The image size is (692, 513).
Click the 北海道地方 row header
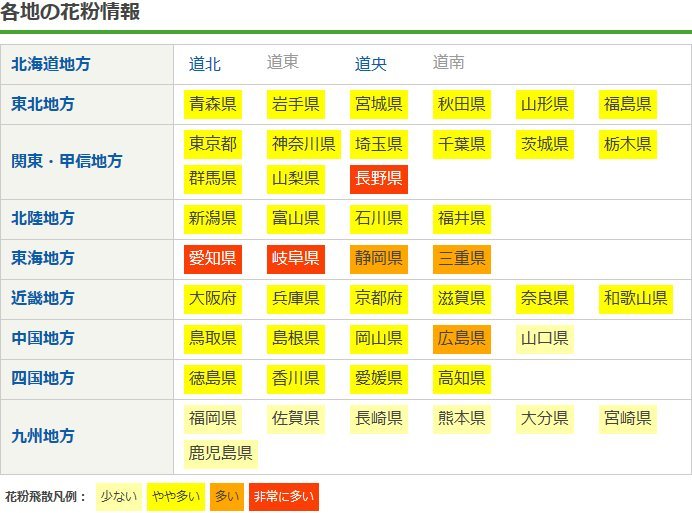click(51, 64)
